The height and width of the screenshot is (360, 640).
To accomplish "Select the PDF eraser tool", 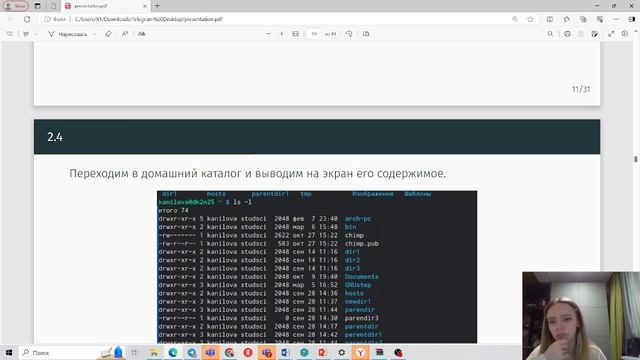I will [108, 34].
